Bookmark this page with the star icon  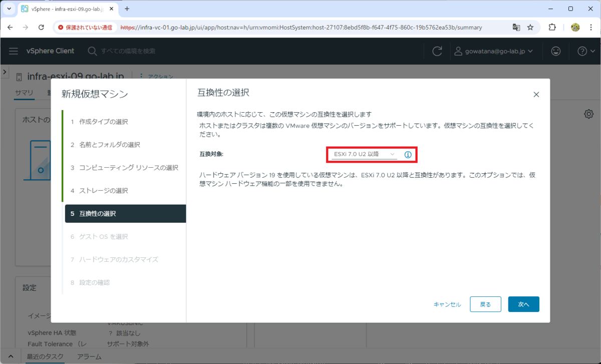[530, 27]
